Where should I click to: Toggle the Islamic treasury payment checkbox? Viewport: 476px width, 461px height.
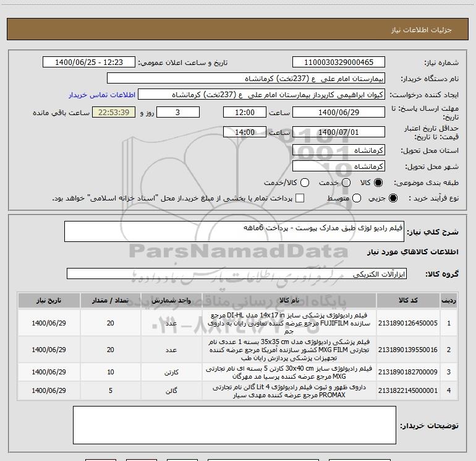point(300,198)
